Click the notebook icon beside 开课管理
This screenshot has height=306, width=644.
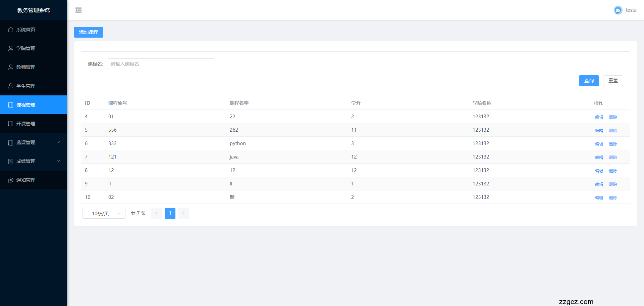pos(11,124)
